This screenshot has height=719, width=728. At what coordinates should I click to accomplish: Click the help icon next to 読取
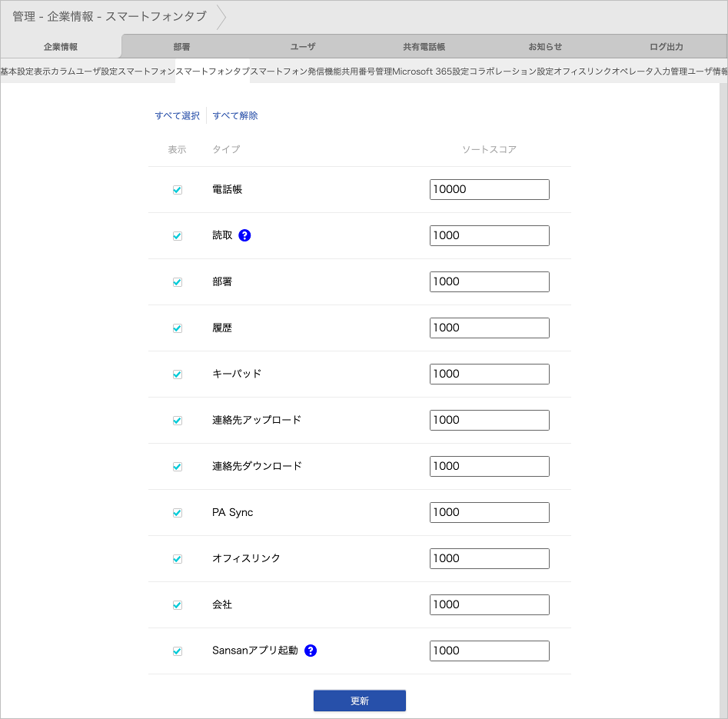click(x=244, y=235)
